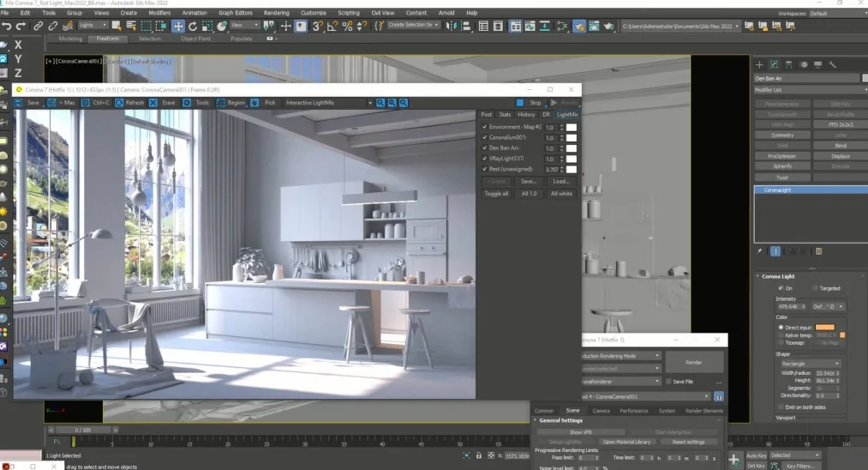The width and height of the screenshot is (868, 470).
Task: Open the Lights selection filter dropdown
Action: [93, 26]
